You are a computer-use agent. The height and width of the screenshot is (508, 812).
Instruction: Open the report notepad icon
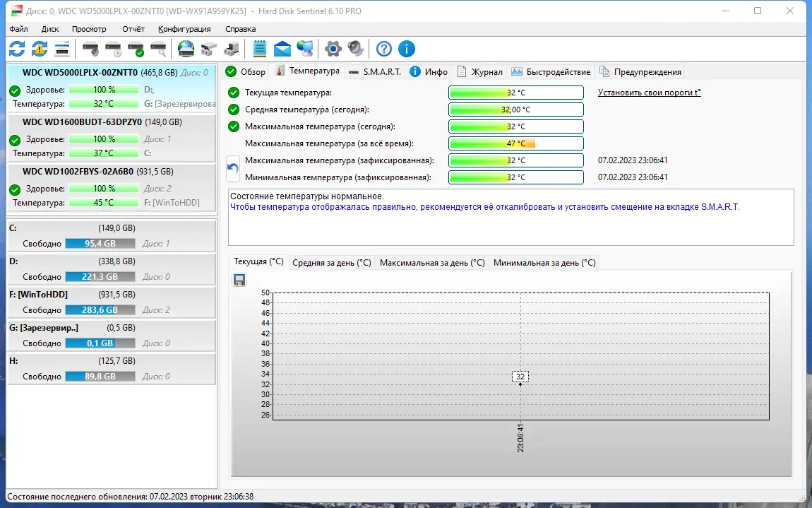click(259, 49)
